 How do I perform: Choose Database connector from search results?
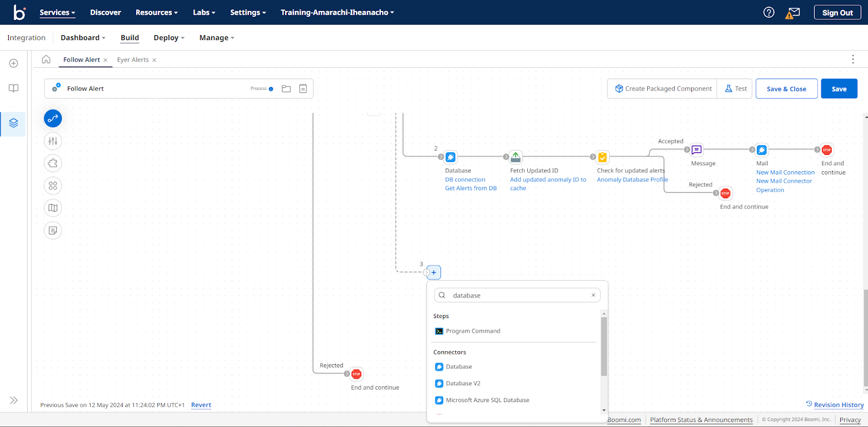pos(459,367)
